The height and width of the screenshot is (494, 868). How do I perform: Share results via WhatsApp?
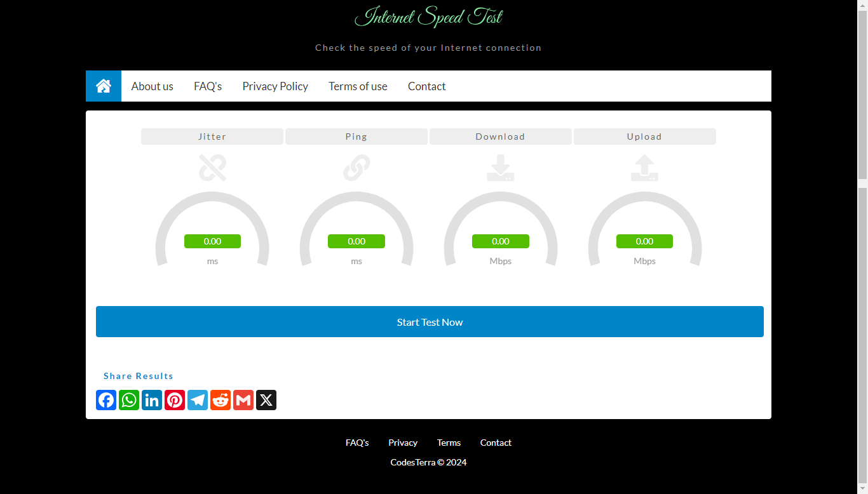pyautogui.click(x=129, y=400)
